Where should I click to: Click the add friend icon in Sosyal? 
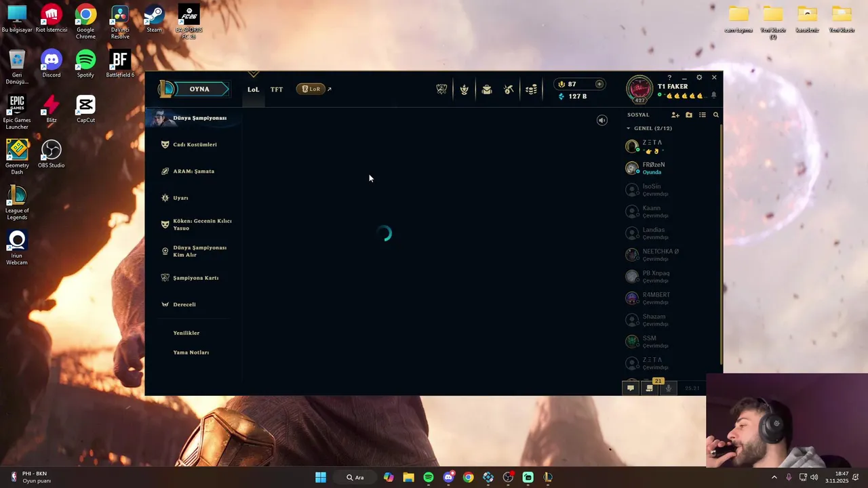[675, 115]
